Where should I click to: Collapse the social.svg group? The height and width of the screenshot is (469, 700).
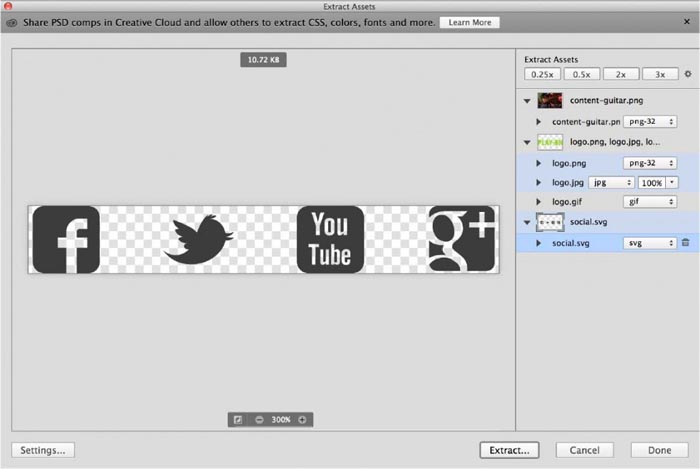(527, 222)
